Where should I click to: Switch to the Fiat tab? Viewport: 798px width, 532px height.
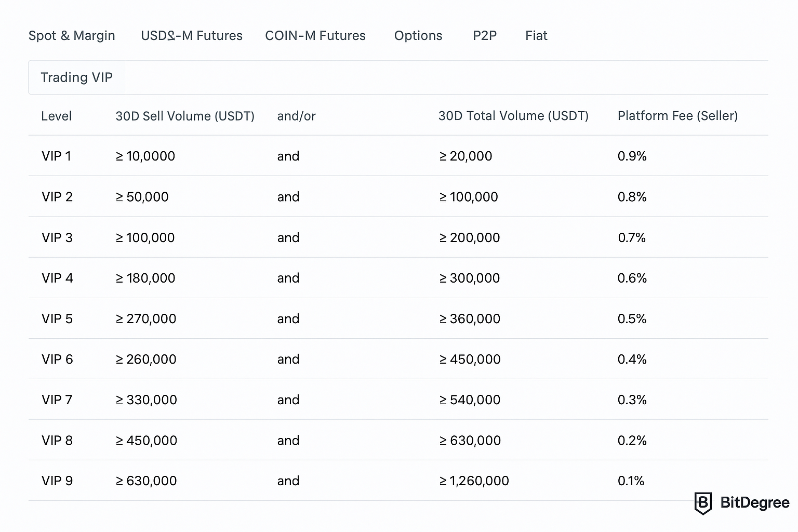pyautogui.click(x=536, y=35)
